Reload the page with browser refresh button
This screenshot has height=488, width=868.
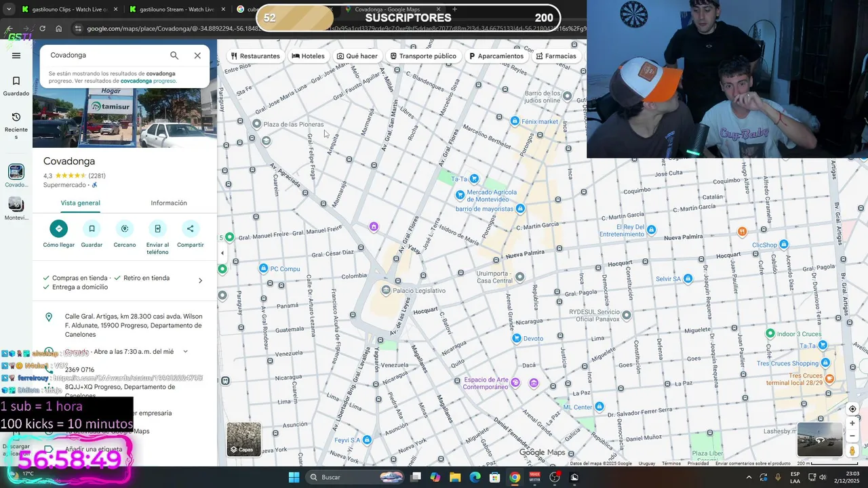click(42, 28)
